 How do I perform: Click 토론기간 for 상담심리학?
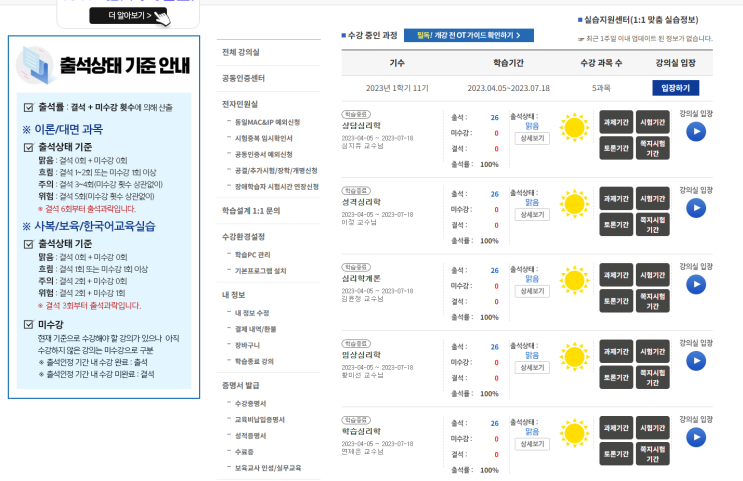616,148
